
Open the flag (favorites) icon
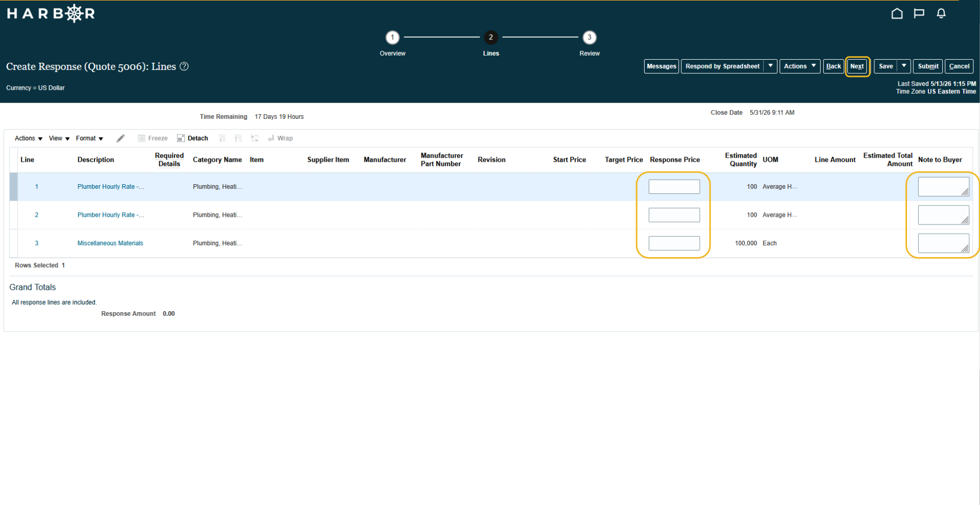point(919,14)
